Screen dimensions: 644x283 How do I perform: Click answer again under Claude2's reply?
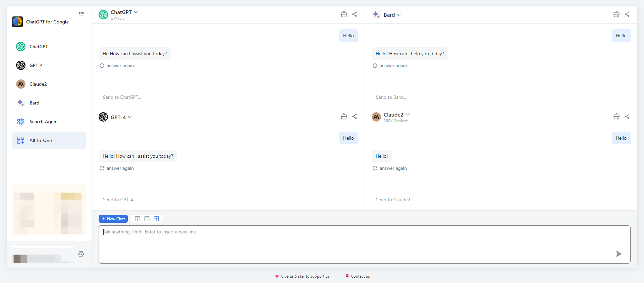pos(389,168)
